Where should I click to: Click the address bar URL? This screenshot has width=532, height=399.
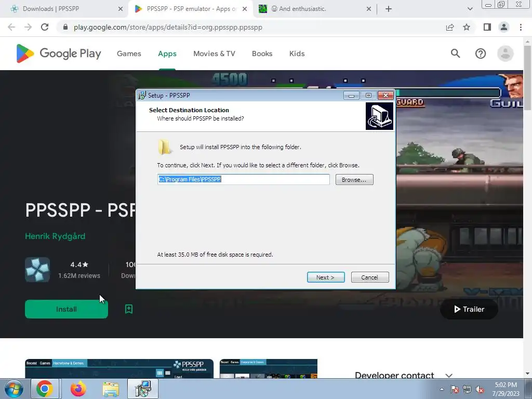[x=168, y=27]
